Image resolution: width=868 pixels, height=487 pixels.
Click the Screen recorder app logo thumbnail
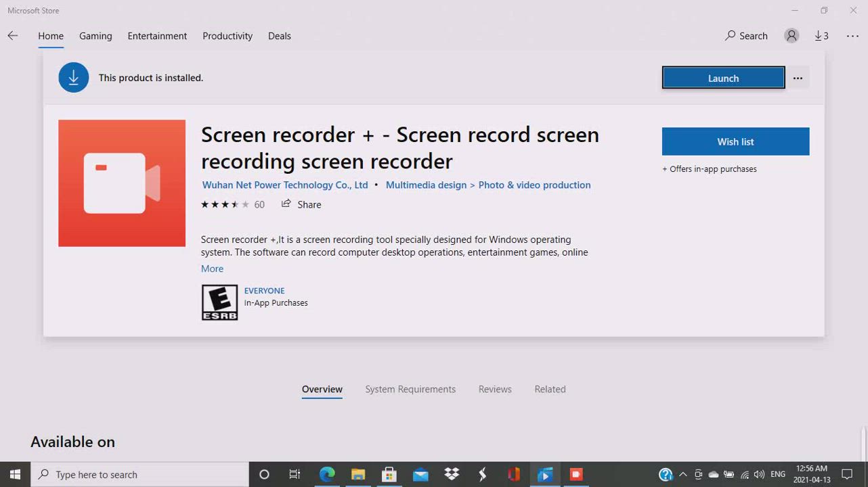coord(122,183)
